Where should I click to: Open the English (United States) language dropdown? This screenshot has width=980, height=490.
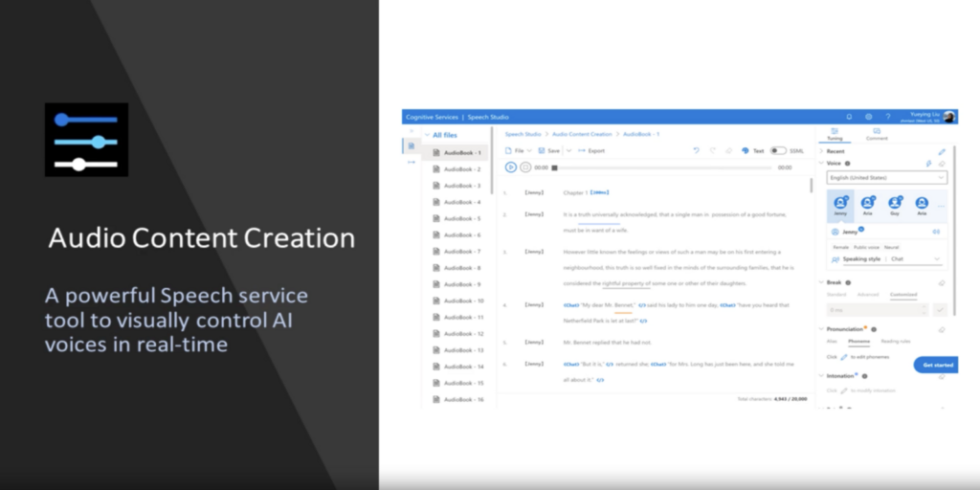tap(887, 178)
